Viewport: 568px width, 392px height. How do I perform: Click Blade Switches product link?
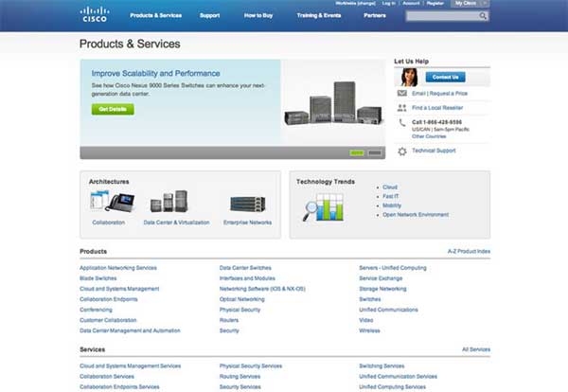click(x=98, y=278)
